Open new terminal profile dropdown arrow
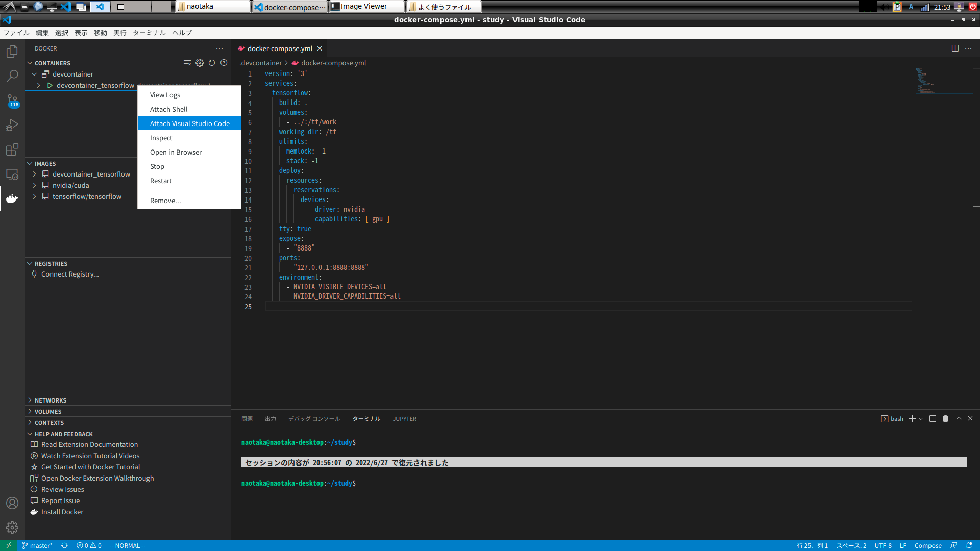This screenshot has width=980, height=551. point(921,419)
